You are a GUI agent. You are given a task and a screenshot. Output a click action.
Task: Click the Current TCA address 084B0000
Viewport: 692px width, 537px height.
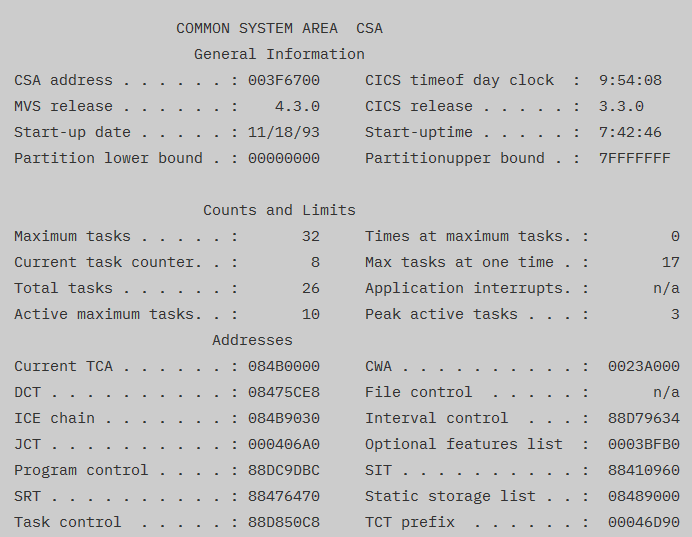pyautogui.click(x=284, y=366)
